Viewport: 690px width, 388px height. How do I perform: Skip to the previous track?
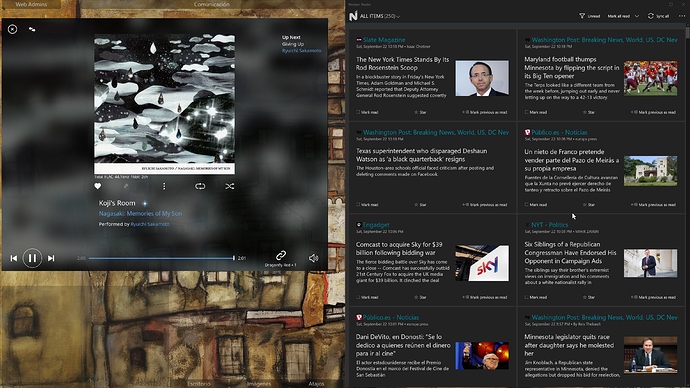point(14,258)
